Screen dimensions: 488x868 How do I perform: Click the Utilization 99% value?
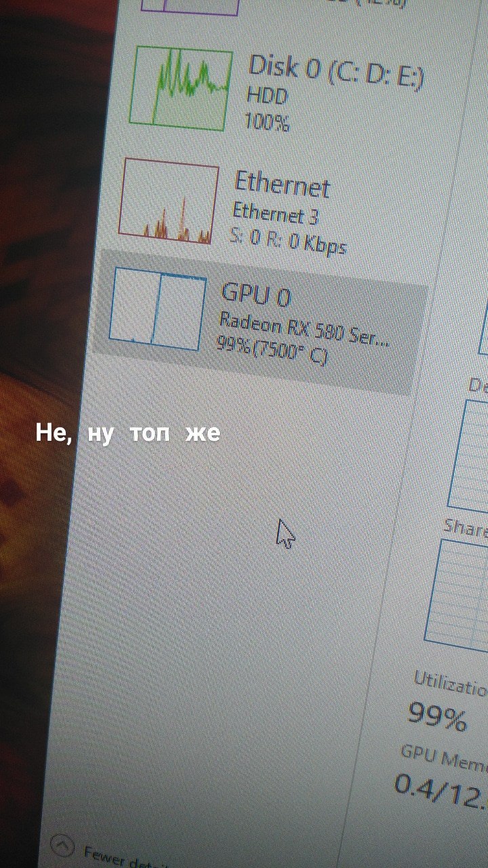pyautogui.click(x=438, y=717)
